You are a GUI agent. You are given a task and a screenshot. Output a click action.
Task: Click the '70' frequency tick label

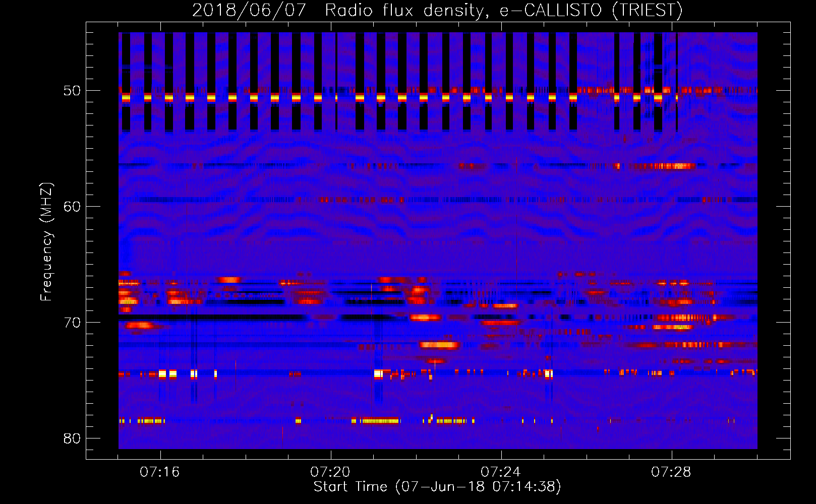pos(72,323)
